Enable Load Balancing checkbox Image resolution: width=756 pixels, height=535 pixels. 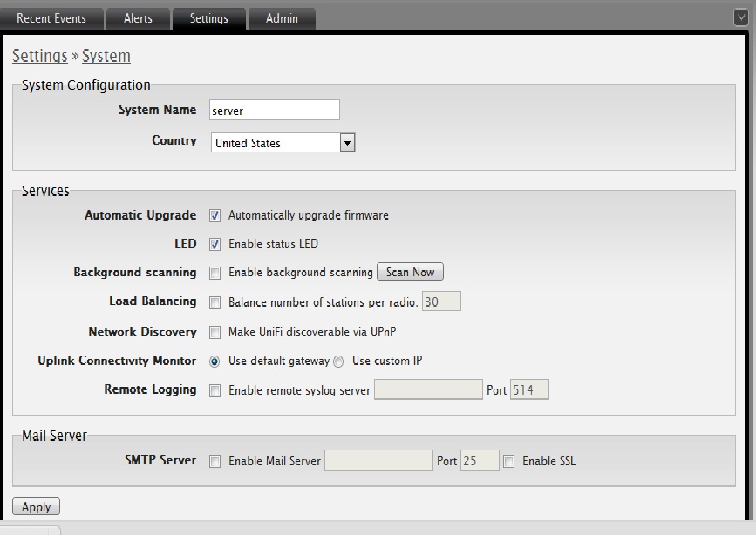215,302
